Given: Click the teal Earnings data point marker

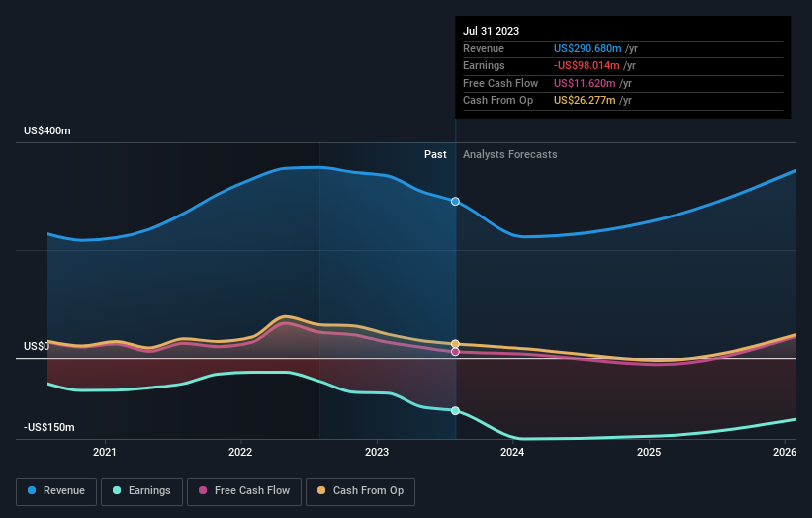Looking at the screenshot, I should point(455,411).
